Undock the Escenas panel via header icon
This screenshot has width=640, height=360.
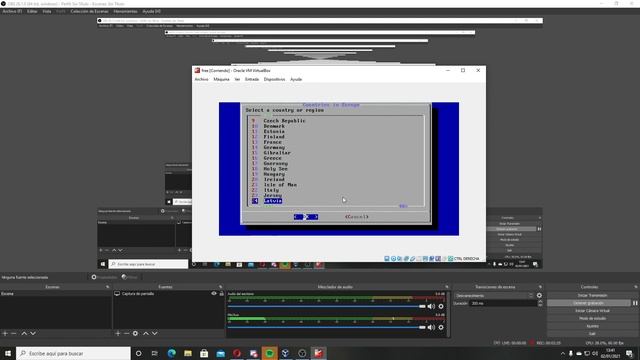108,287
